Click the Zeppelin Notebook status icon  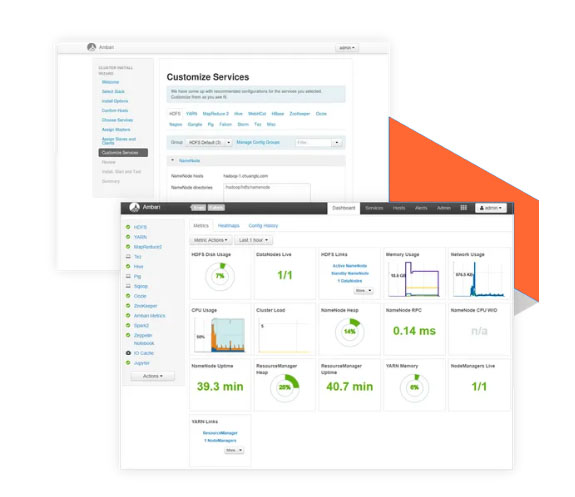128,335
